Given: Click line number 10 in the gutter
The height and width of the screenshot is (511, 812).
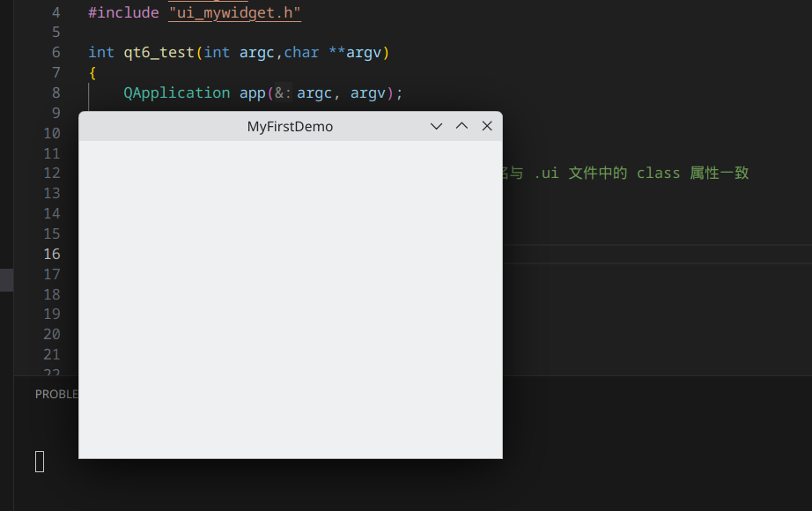Looking at the screenshot, I should pyautogui.click(x=52, y=133).
